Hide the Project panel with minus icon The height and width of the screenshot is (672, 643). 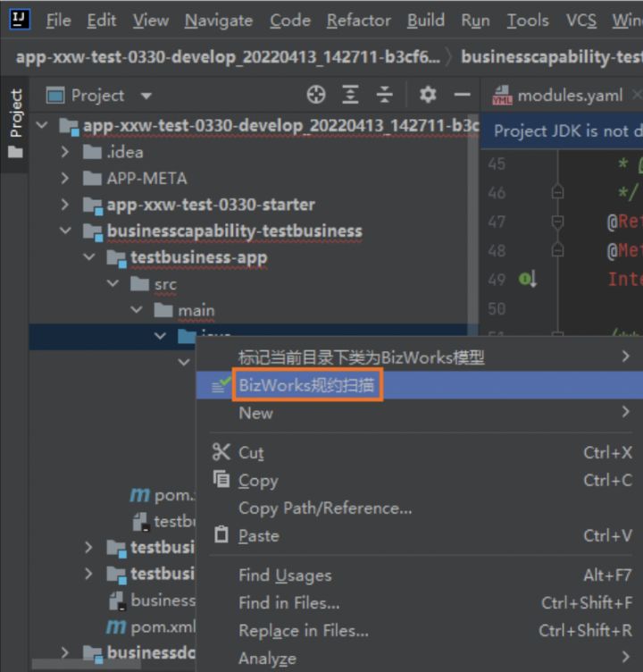(463, 95)
